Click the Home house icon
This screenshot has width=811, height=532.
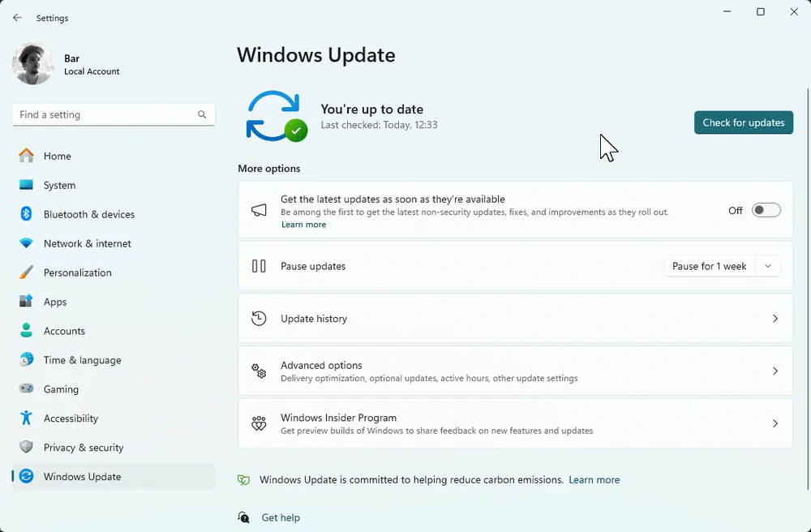pos(26,156)
